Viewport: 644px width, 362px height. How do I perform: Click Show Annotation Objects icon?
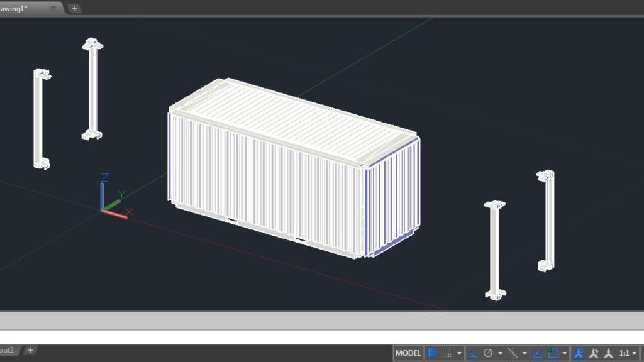579,353
